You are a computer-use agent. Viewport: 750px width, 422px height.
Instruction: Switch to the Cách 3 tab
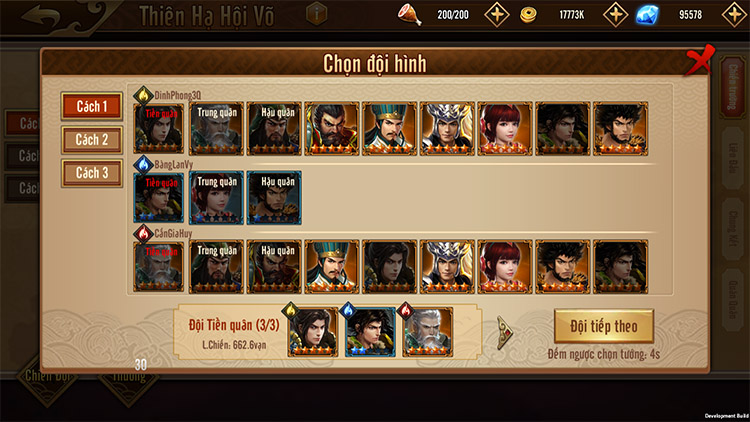[x=92, y=173]
